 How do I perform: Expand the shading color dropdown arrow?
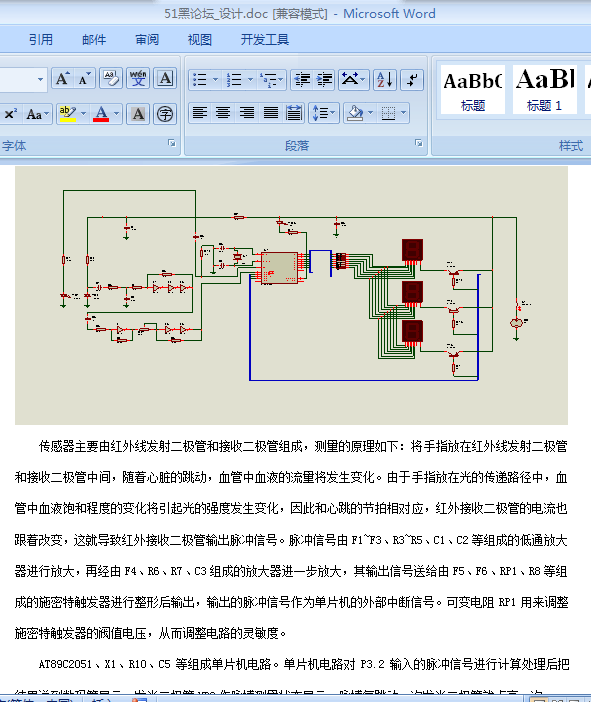371,113
